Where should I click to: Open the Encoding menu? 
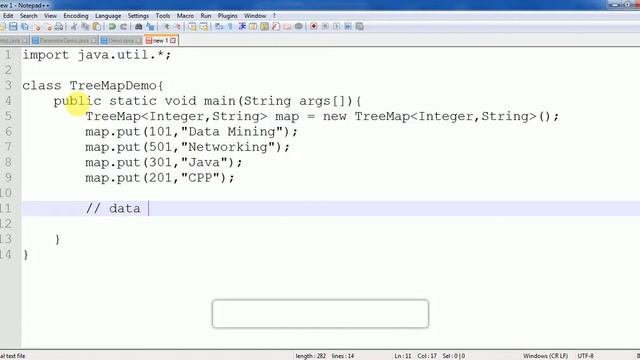point(76,16)
